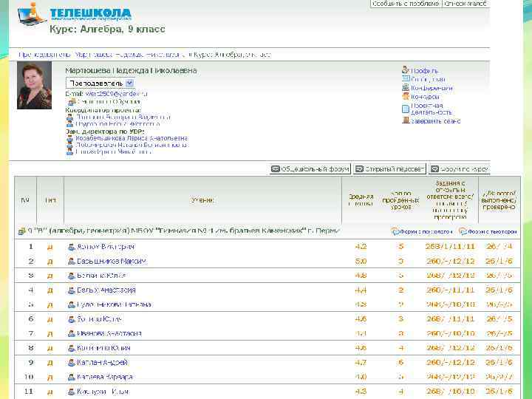Screen dimensions: 532x399
Task: Click the Сообщить о проблеме button
Action: pyautogui.click(x=406, y=4)
